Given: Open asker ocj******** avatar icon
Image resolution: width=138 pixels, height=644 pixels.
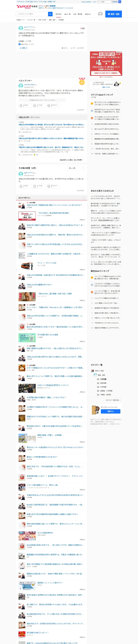Looking at the screenshot, I should pyautogui.click(x=21, y=28).
